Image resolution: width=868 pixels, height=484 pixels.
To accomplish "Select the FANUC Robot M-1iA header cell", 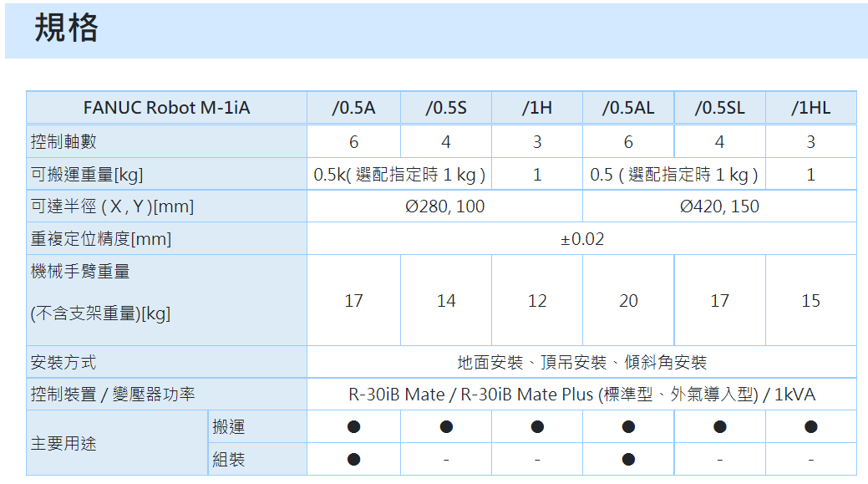I will [166, 108].
